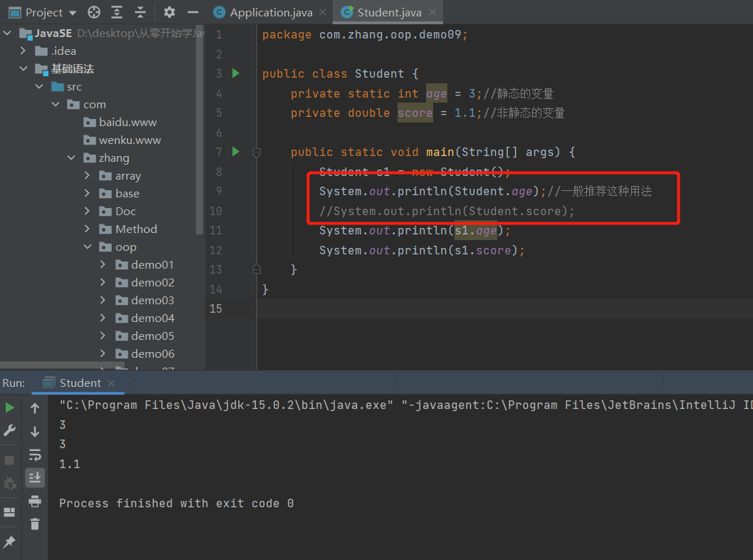Image resolution: width=753 pixels, height=560 pixels.
Task: Toggle Scroll to End in Run console
Action: tap(35, 477)
